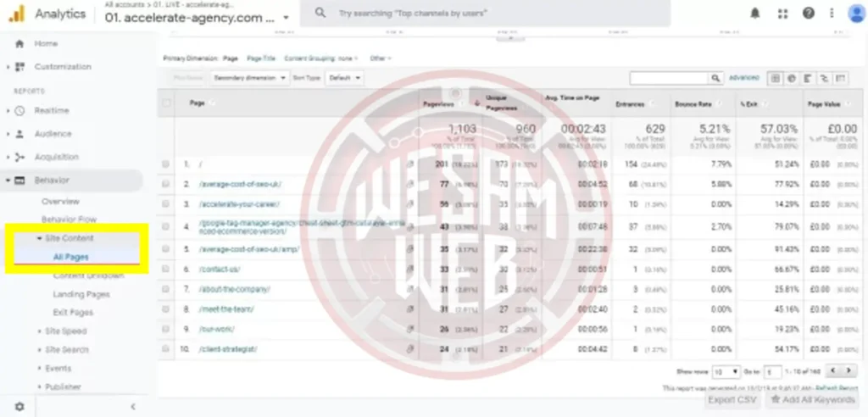Viewport: 868px width, 417px height.
Task: Tick the checkbox for /average-cost-of-seo-uk/ row
Action: click(165, 183)
